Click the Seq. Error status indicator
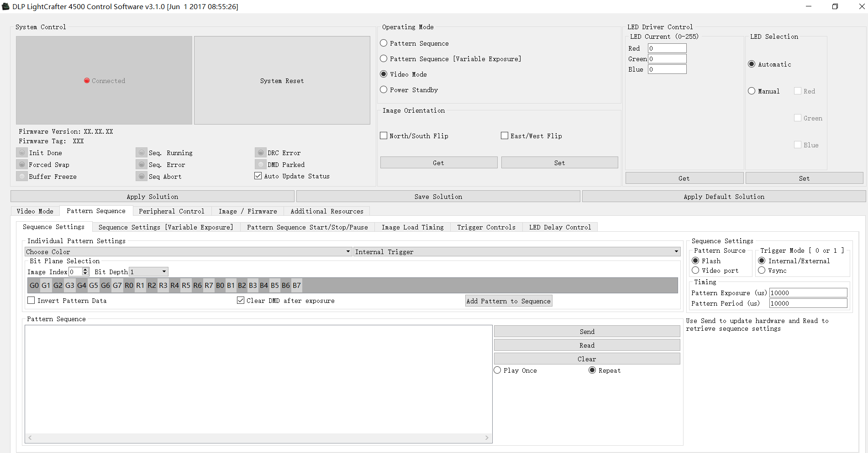Screen dimensions: 868x453 142,165
